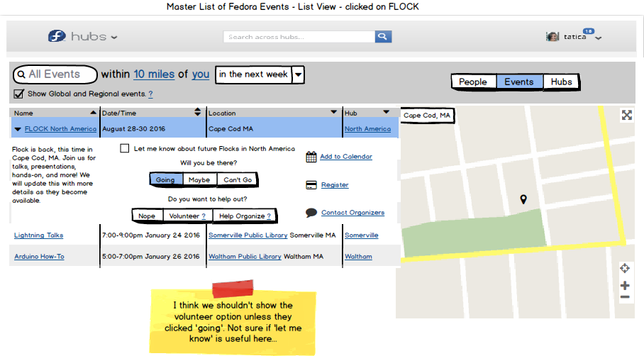Uncheck Show Global and Regional events
This screenshot has height=356, width=644.
tap(18, 94)
